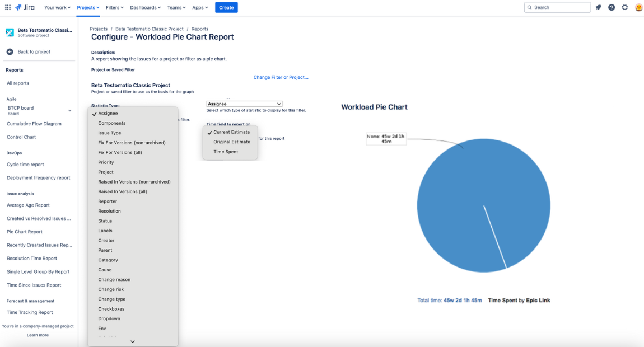Image resolution: width=644 pixels, height=347 pixels.
Task: Click the Create button
Action: coord(226,7)
